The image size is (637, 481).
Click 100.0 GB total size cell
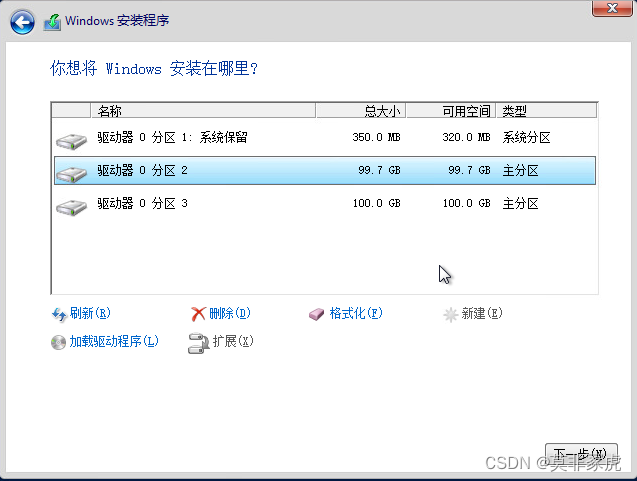376,203
